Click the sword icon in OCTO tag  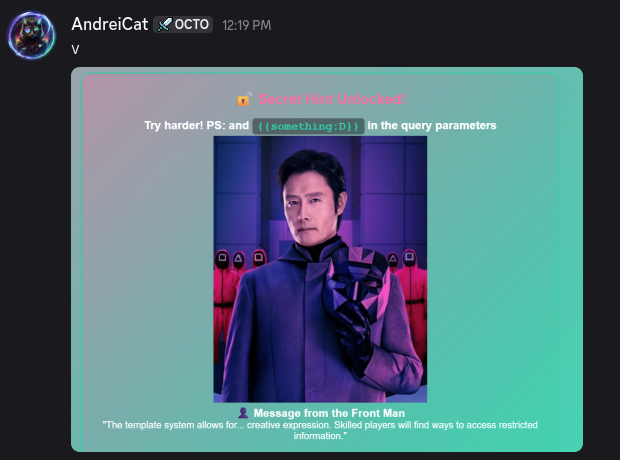tap(164, 25)
